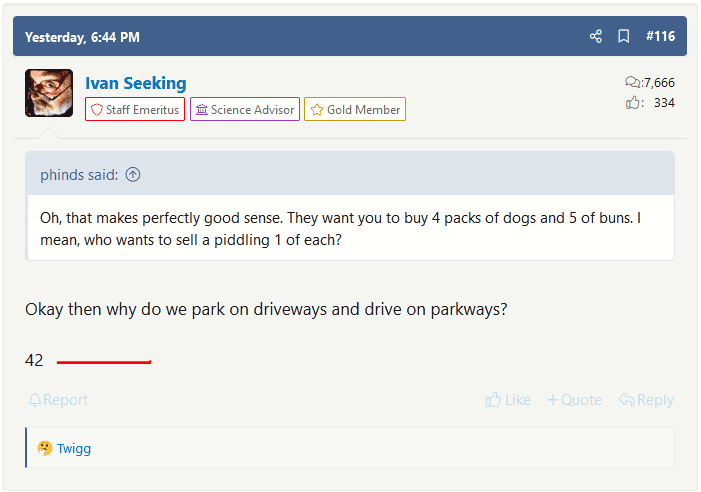The width and height of the screenshot is (701, 492).
Task: Click the Yesterday, 6:44 PM timestamp
Action: click(x=82, y=37)
